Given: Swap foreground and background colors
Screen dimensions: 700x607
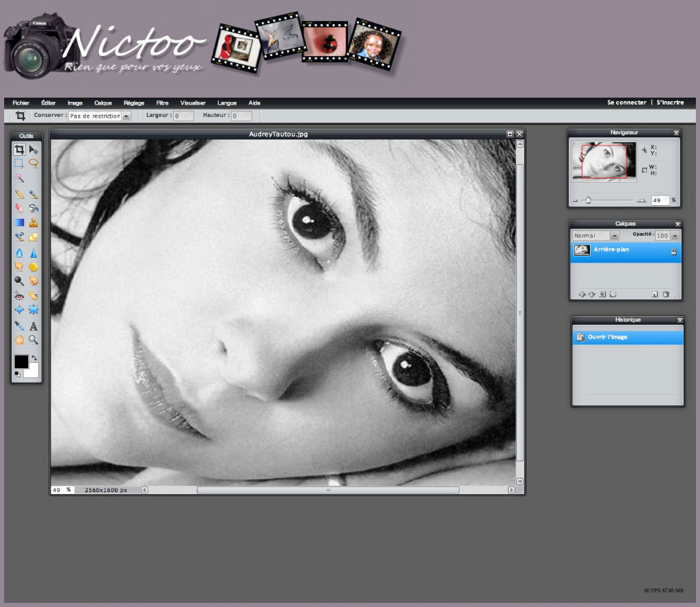Looking at the screenshot, I should click(x=33, y=356).
